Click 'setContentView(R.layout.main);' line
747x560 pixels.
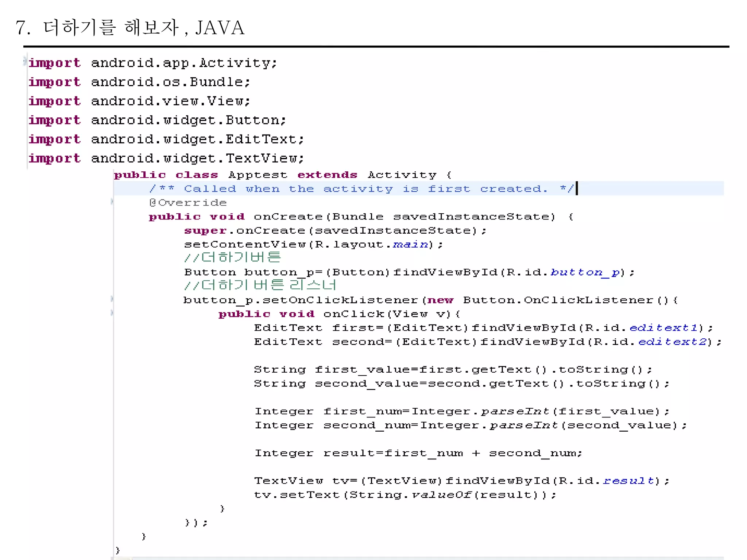pyautogui.click(x=314, y=244)
